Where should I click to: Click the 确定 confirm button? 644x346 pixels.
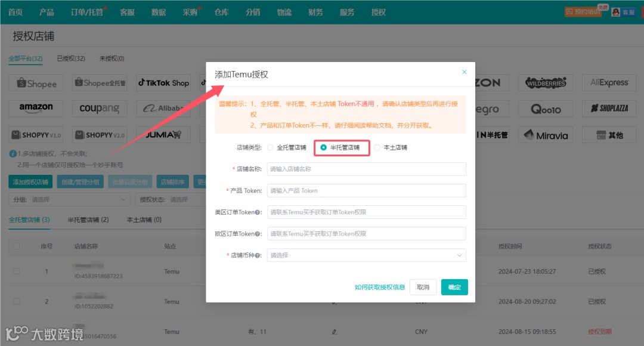click(454, 287)
